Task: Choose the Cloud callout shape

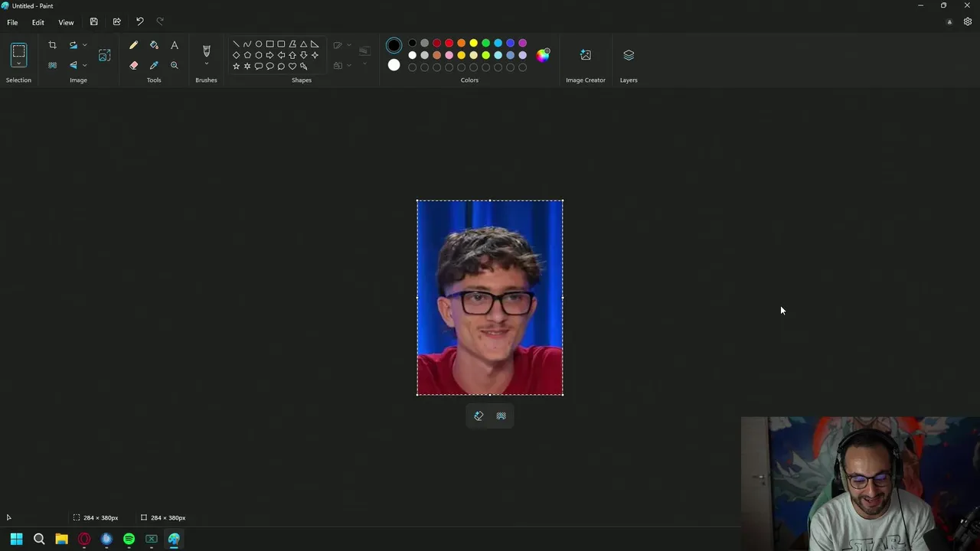Action: (x=281, y=67)
